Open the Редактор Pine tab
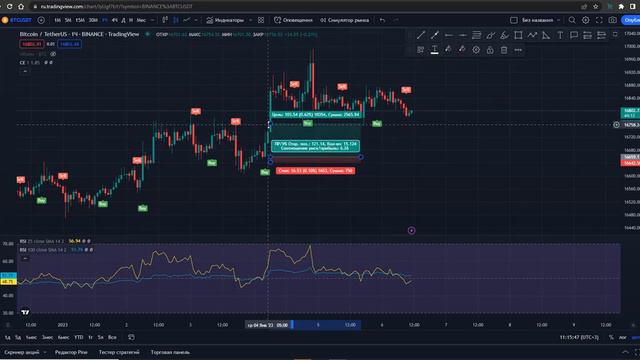This screenshot has height=360, width=640. click(x=71, y=352)
